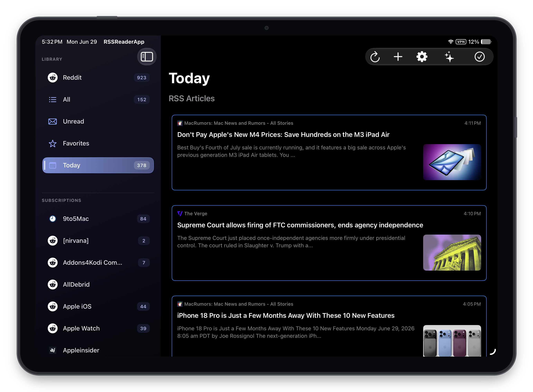
Task: Mark all as read checkmark icon
Action: click(479, 57)
